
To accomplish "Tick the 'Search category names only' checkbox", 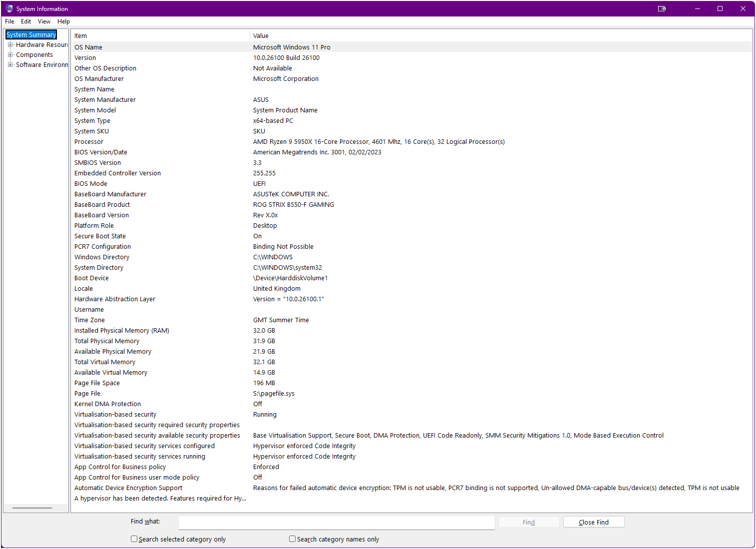I will (x=292, y=539).
